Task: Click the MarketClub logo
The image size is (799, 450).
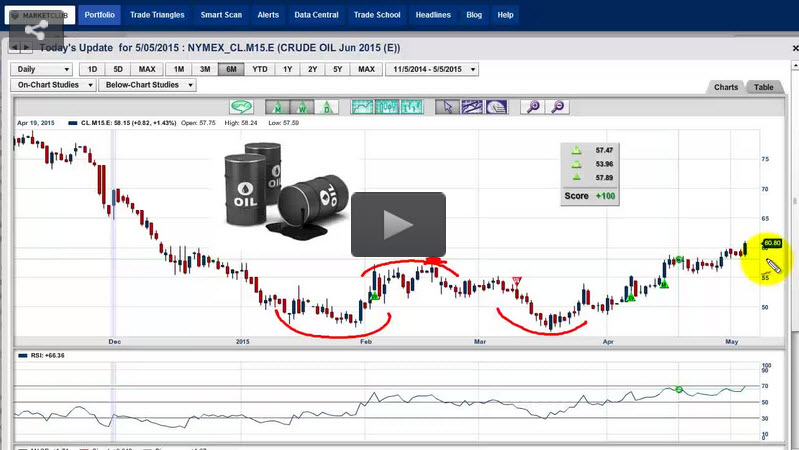Action: click(40, 15)
